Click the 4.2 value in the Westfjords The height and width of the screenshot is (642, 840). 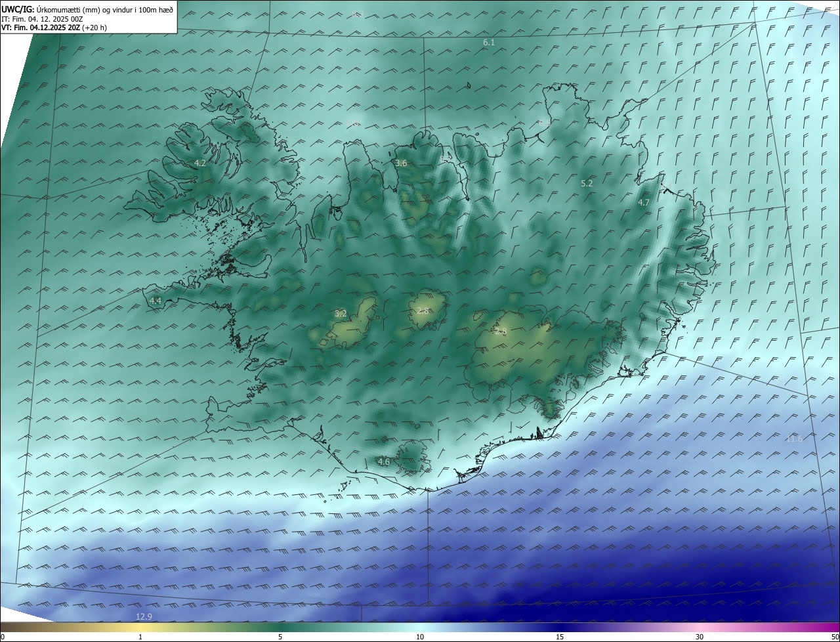coord(200,163)
